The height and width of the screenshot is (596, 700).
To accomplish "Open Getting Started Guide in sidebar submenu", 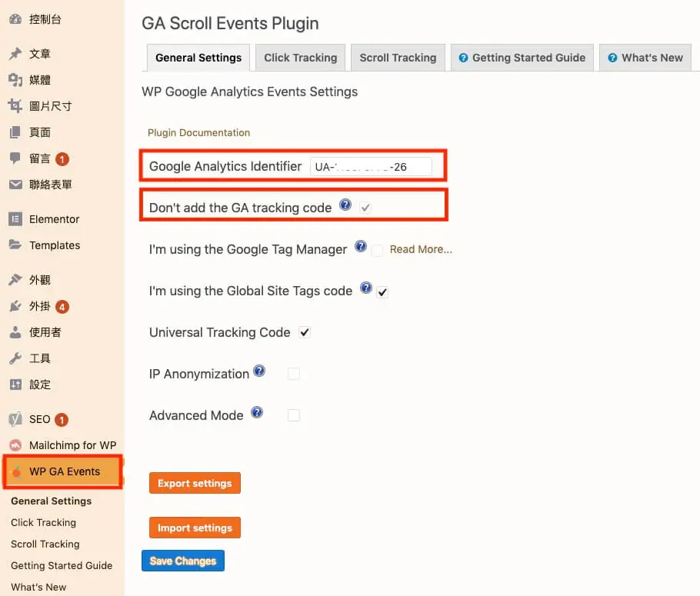I will pyautogui.click(x=62, y=566).
